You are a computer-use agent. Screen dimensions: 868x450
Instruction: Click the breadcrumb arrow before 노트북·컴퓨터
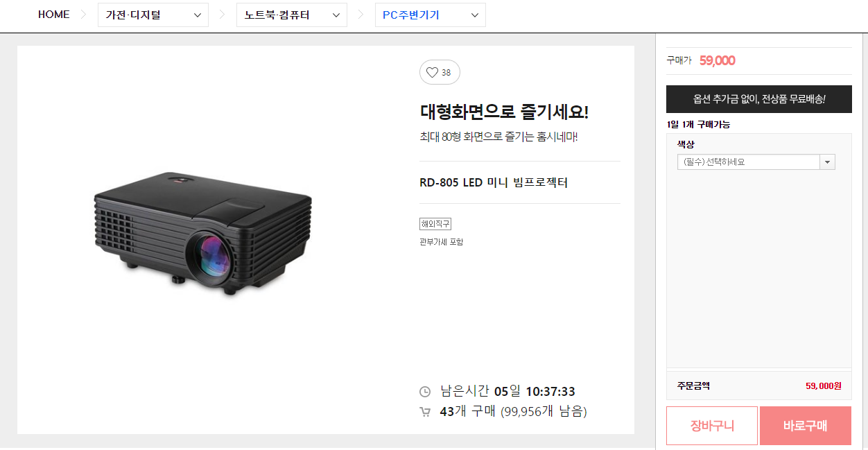click(222, 15)
